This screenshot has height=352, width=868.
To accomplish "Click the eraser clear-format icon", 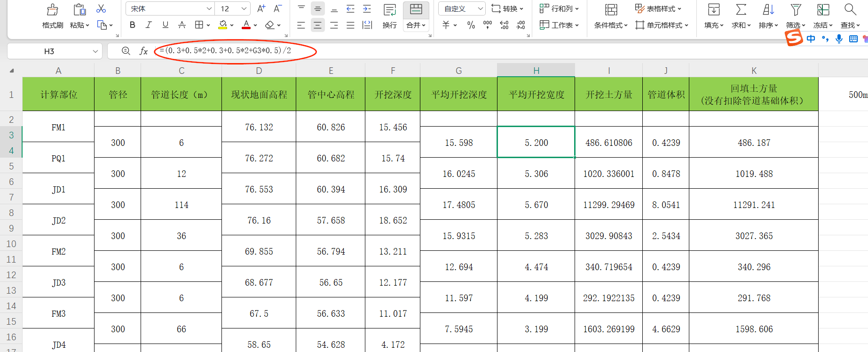I will coord(269,25).
